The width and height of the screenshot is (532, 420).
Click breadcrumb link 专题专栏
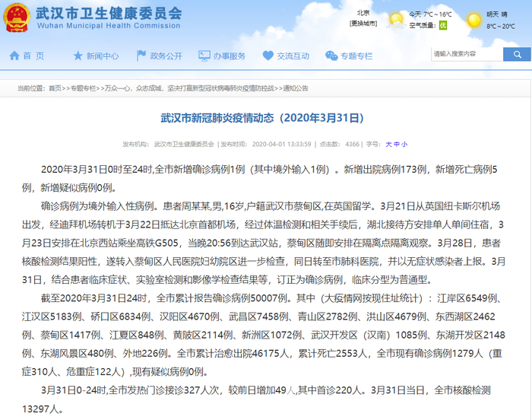tap(83, 88)
